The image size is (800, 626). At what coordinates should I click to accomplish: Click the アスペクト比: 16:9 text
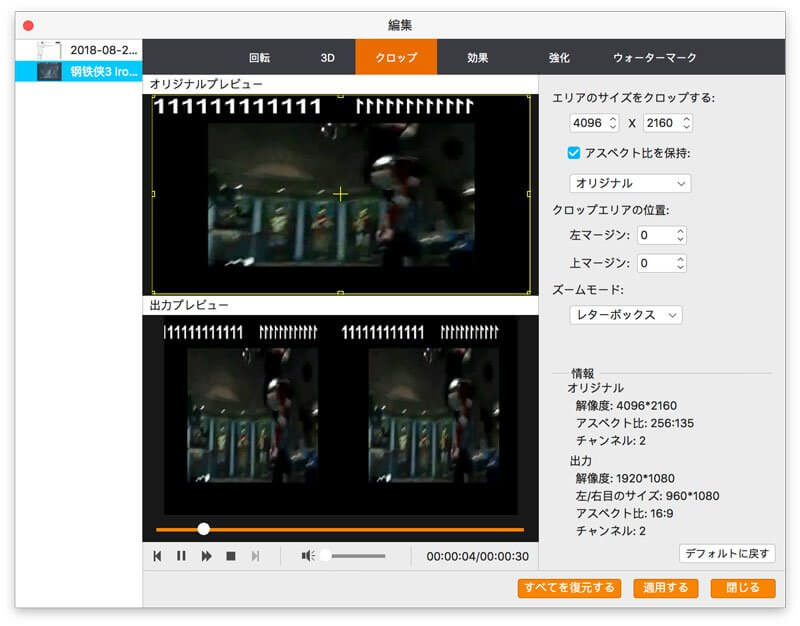624,513
